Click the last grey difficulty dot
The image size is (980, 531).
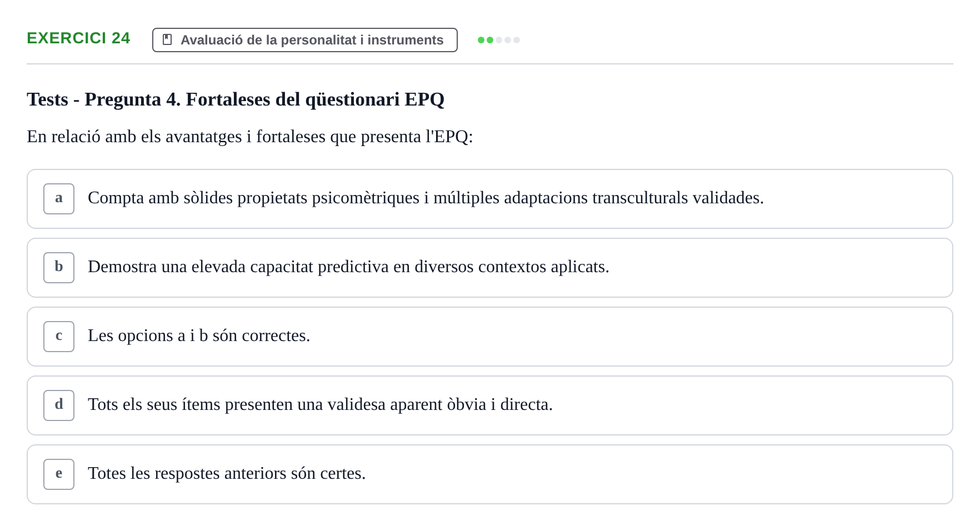(x=517, y=40)
